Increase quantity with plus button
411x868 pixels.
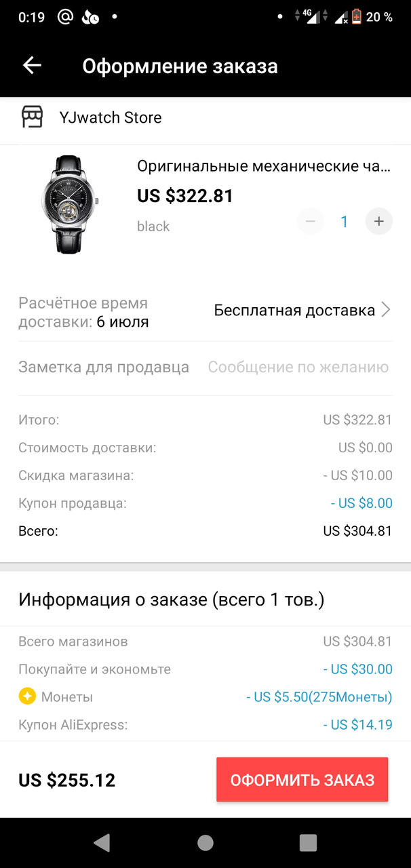coord(378,221)
